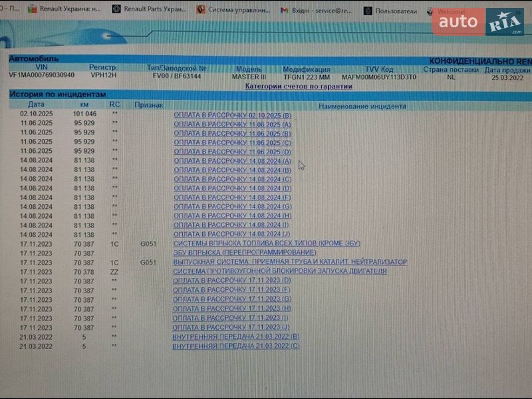Screen dimensions: 532x399
Task: Click sale date 25.03.2022
Action: tap(507, 78)
